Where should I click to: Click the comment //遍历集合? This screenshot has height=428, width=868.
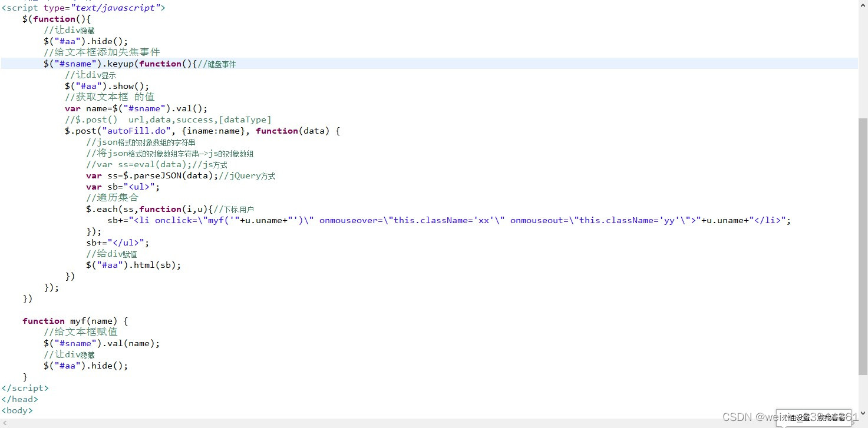pos(113,198)
